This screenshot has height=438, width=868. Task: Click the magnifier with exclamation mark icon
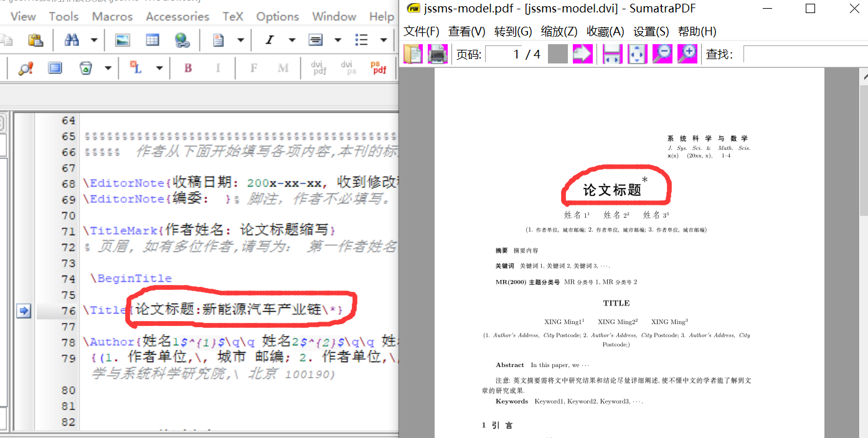click(26, 68)
